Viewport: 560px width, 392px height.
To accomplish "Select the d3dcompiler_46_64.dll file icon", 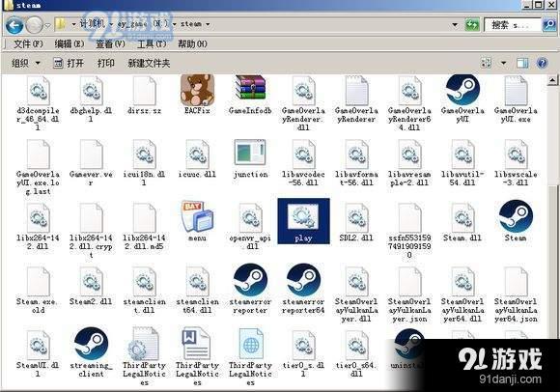I will coord(39,91).
